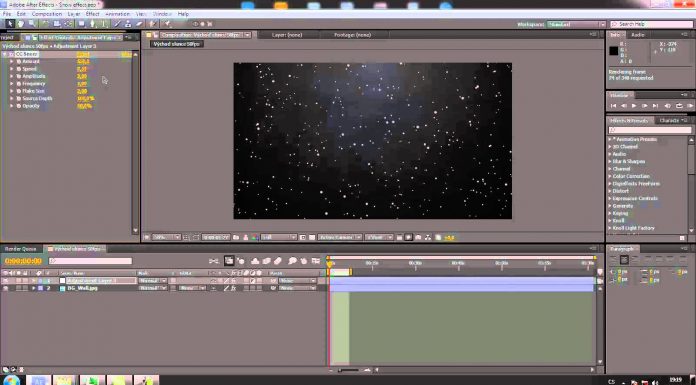The image size is (696, 385).
Task: Select the Roto Brush tool
Action: (153, 24)
